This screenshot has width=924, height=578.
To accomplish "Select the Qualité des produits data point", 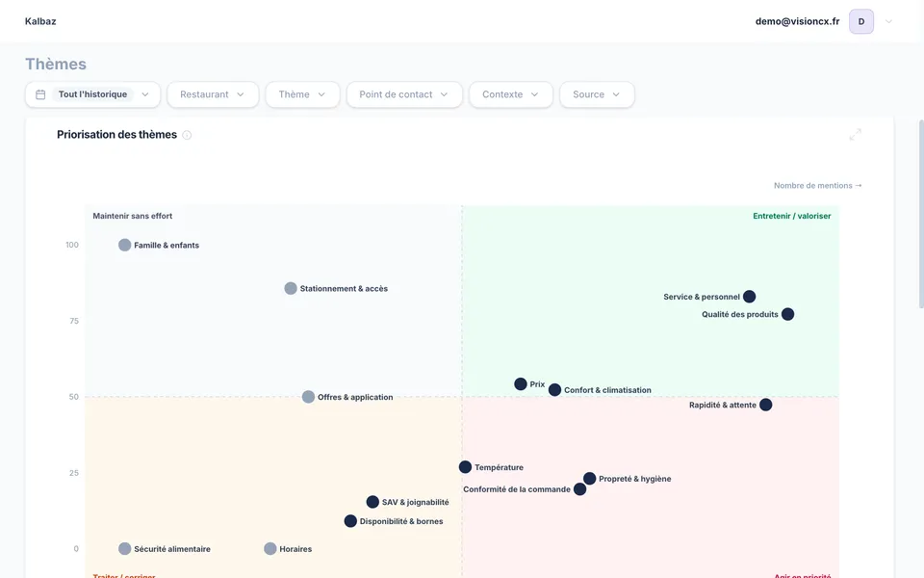I will 787,314.
